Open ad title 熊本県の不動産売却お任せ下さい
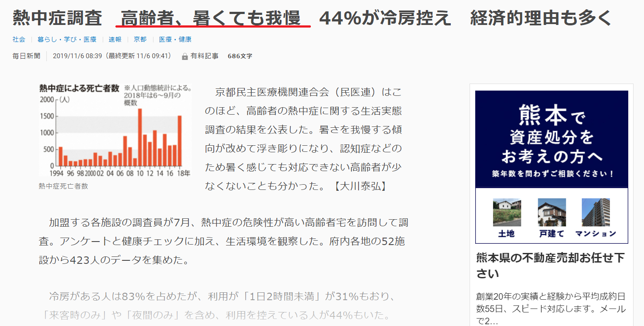Viewport: 644px width, 326px height. coord(550,266)
